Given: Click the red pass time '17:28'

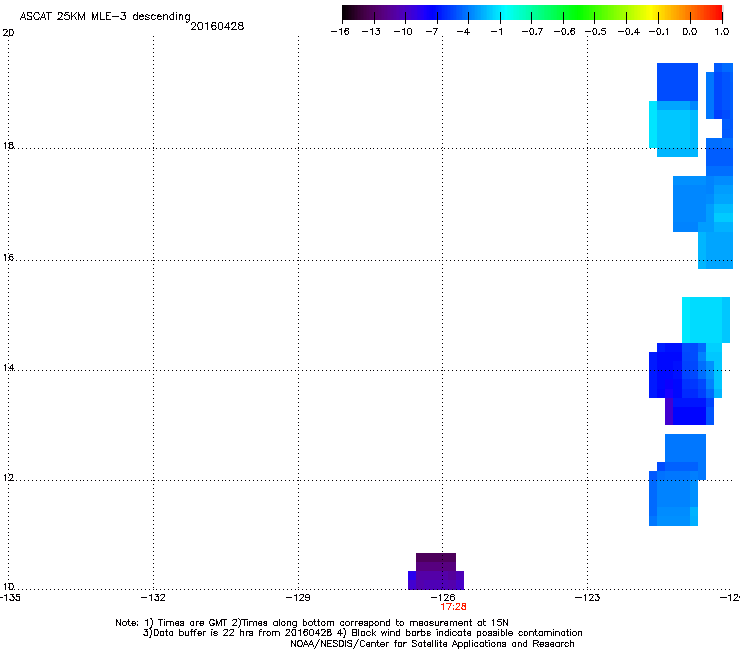Looking at the screenshot, I should [x=454, y=607].
